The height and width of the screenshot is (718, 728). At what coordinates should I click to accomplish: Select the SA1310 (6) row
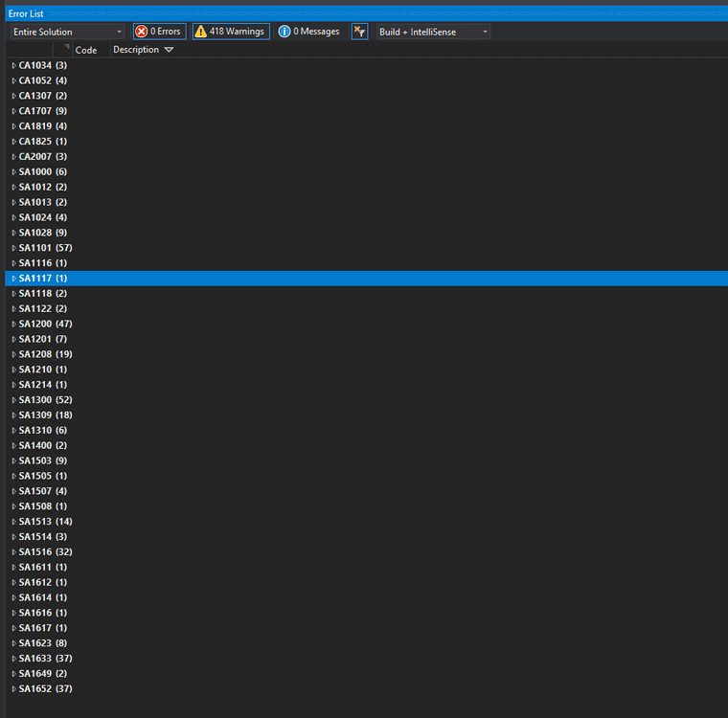point(366,430)
